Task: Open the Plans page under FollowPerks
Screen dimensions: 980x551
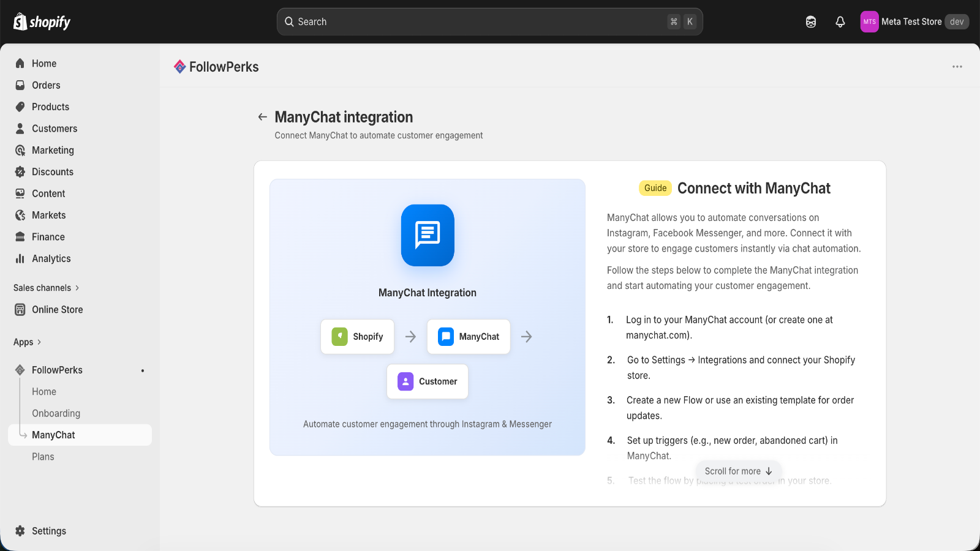Action: [43, 457]
